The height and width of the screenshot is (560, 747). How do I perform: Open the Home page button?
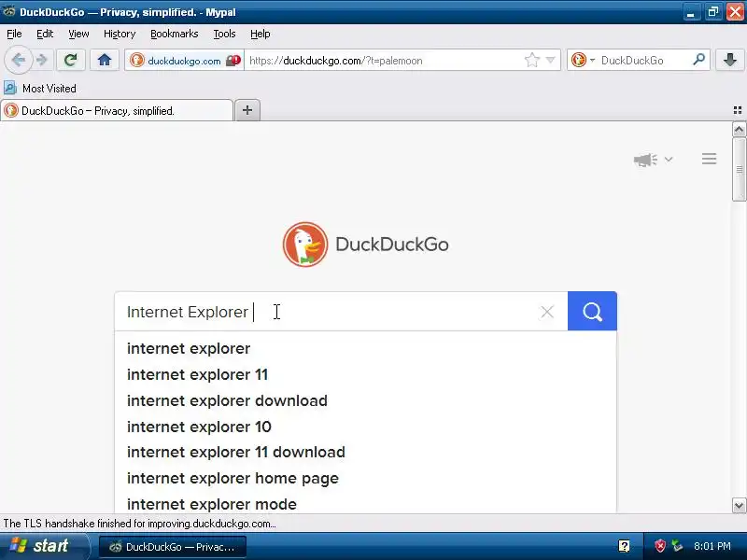(x=105, y=60)
